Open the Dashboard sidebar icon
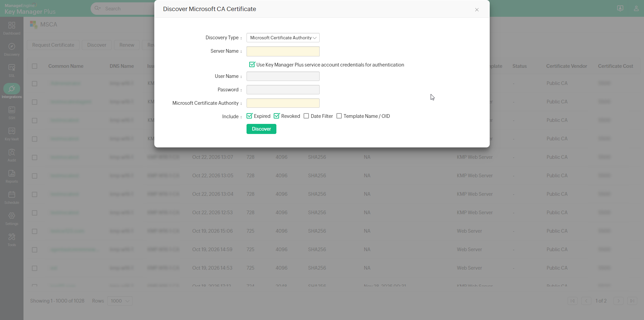This screenshot has width=644, height=320. 12,28
